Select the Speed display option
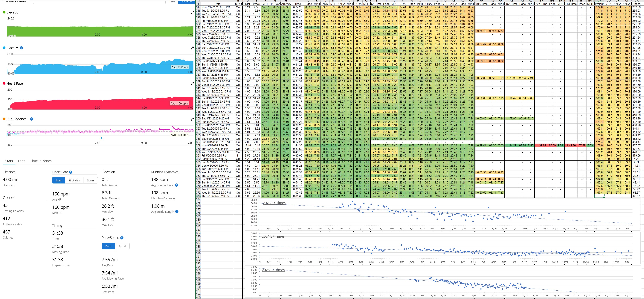 click(122, 246)
